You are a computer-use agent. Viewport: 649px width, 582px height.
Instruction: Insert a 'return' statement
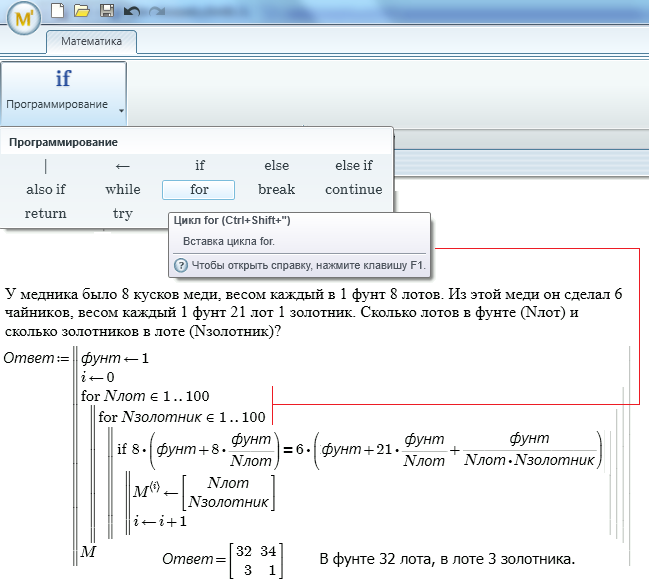pyautogui.click(x=46, y=214)
